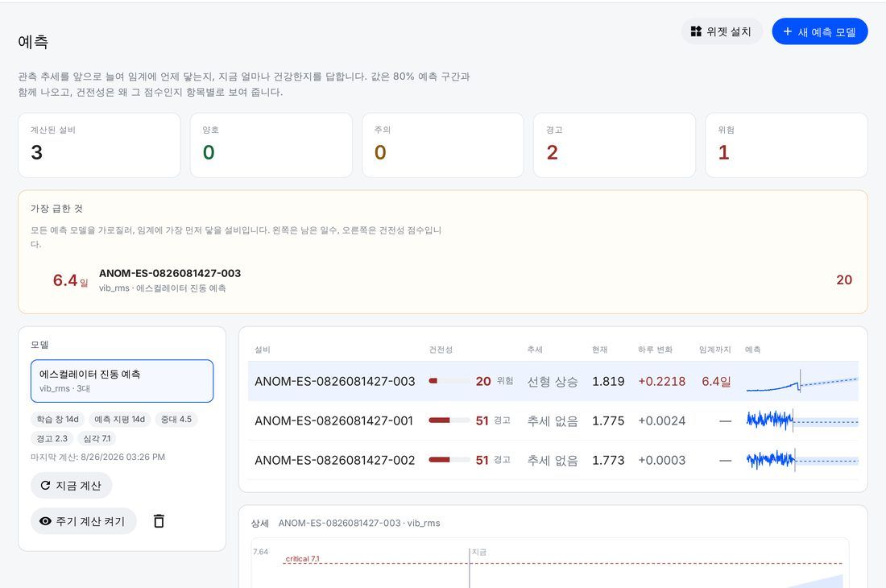
Task: Click the 지금 marker in the detail chart
Action: 479,552
